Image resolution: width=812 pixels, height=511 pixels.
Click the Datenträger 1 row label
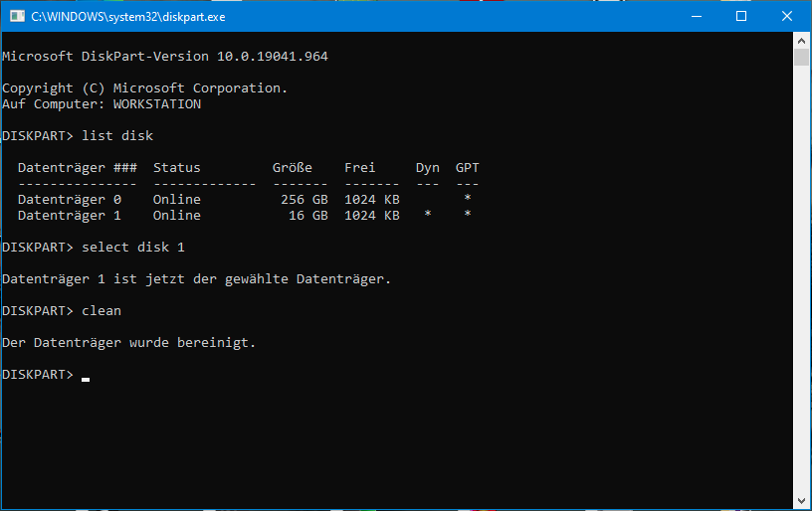click(70, 215)
